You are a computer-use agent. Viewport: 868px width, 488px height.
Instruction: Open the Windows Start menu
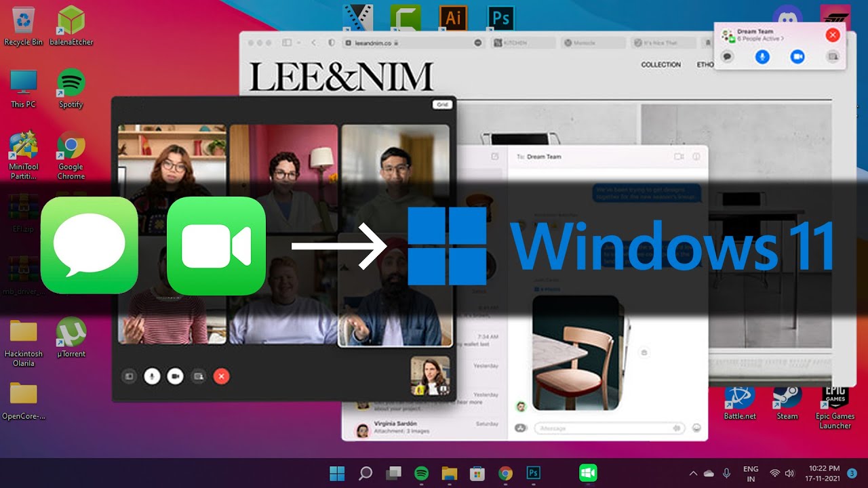tap(337, 473)
